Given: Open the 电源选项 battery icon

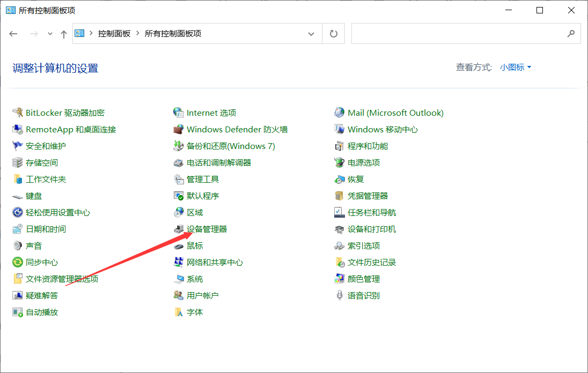Looking at the screenshot, I should 340,162.
